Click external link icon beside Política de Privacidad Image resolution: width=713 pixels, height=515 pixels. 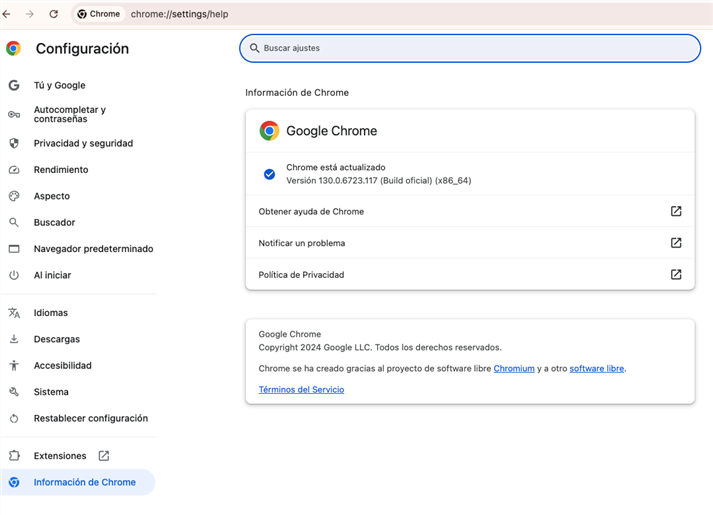click(676, 274)
